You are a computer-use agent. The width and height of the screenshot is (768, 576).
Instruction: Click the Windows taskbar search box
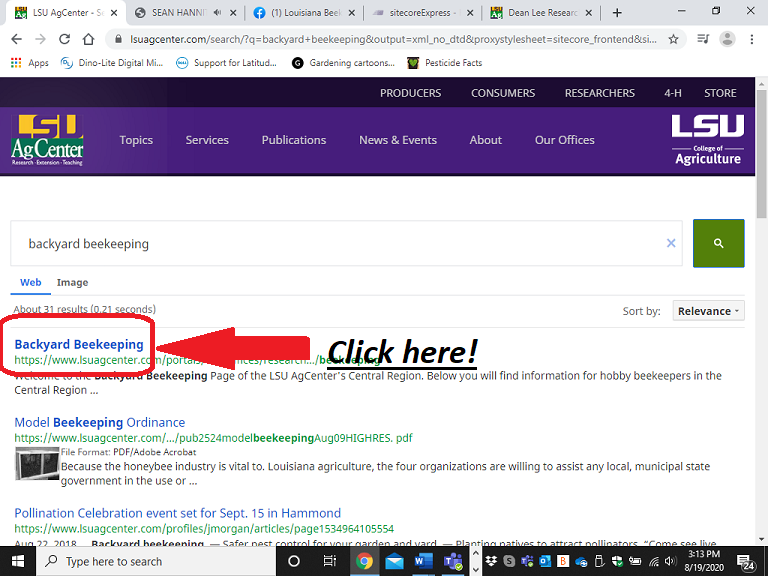click(156, 561)
